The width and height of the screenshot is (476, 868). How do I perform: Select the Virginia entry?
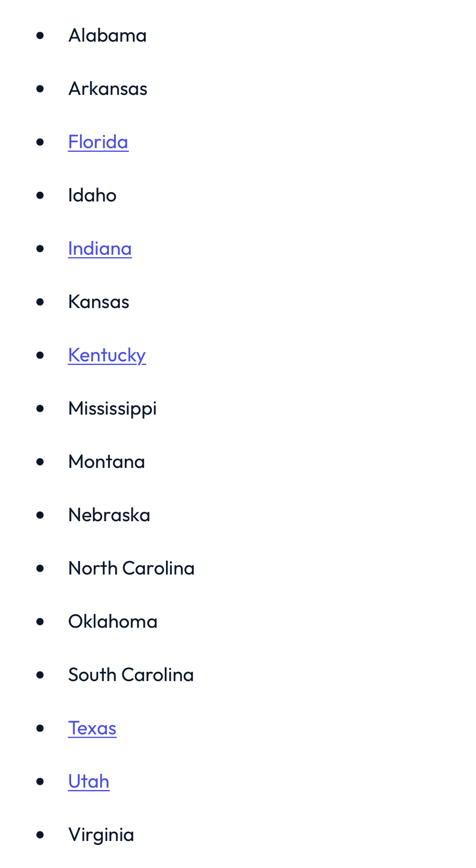(101, 835)
